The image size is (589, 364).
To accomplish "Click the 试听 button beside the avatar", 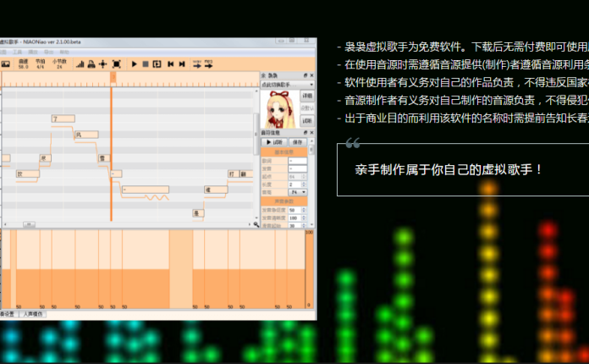I will [307, 121].
